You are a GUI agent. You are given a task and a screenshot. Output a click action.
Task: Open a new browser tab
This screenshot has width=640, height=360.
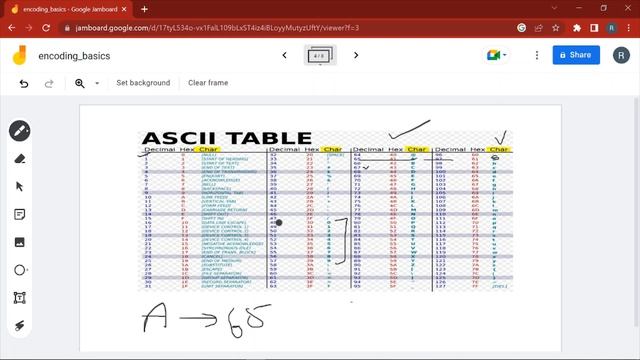pos(144,9)
